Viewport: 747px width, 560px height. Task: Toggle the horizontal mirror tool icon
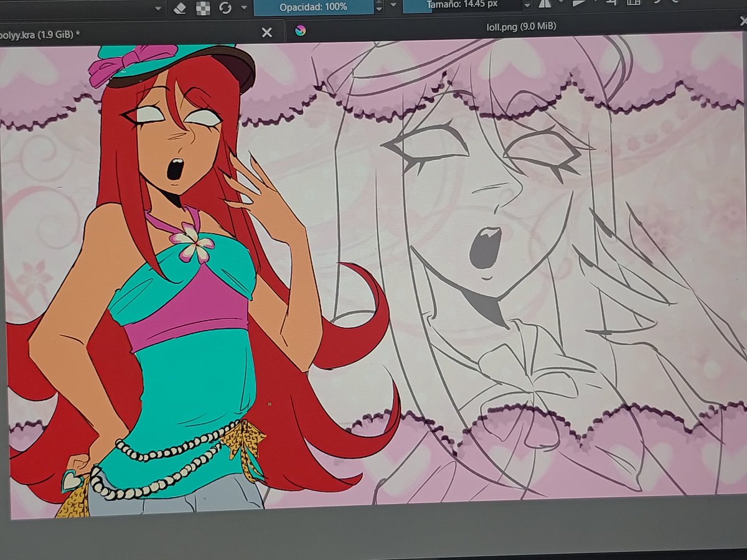point(545,4)
